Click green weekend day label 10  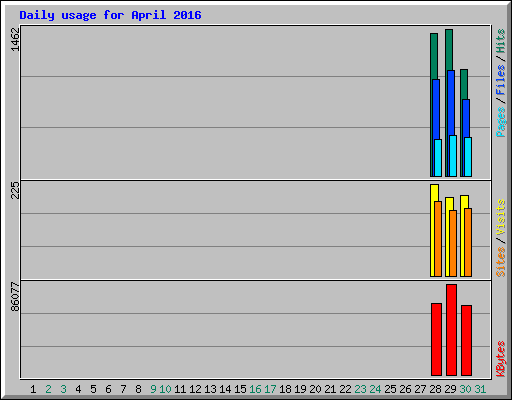[x=165, y=389]
